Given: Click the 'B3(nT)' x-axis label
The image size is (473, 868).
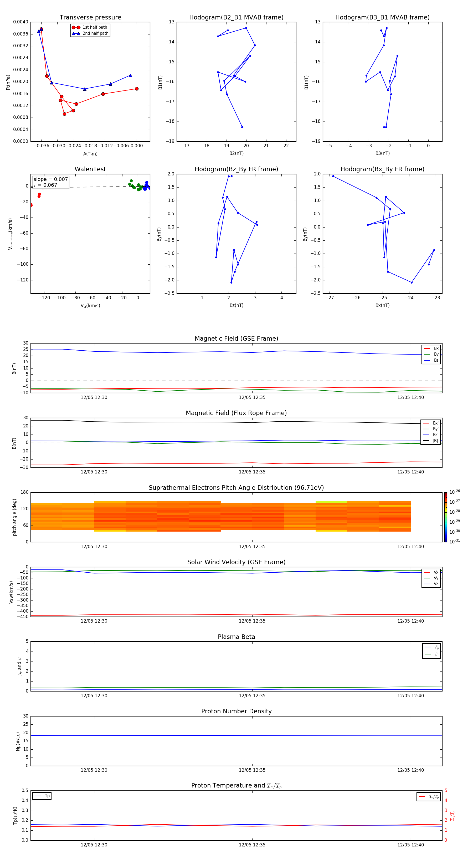Looking at the screenshot, I should (382, 153).
